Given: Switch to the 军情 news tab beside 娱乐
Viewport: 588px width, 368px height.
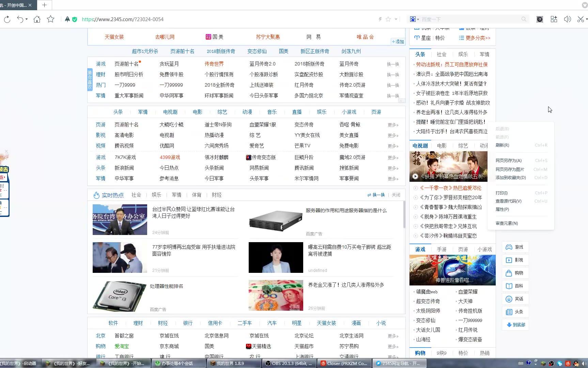Looking at the screenshot, I should point(484,54).
